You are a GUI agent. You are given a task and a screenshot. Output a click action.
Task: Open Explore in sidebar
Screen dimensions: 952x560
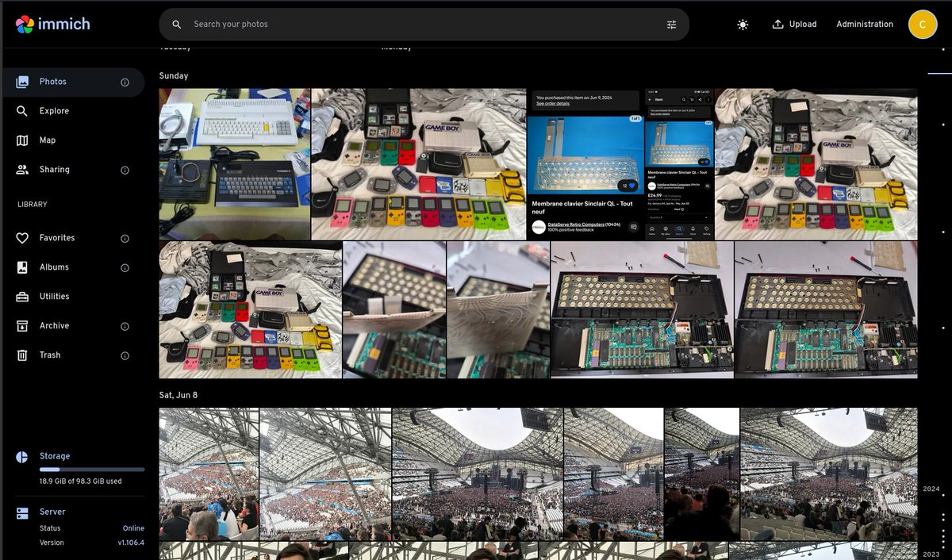pos(72,111)
